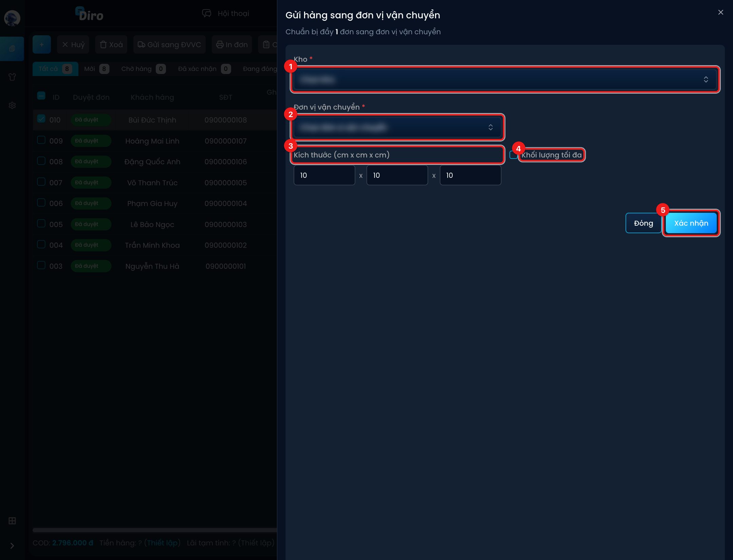Expand the sidebar with the chevron arrow
Image resolution: width=733 pixels, height=560 pixels.
click(x=12, y=546)
